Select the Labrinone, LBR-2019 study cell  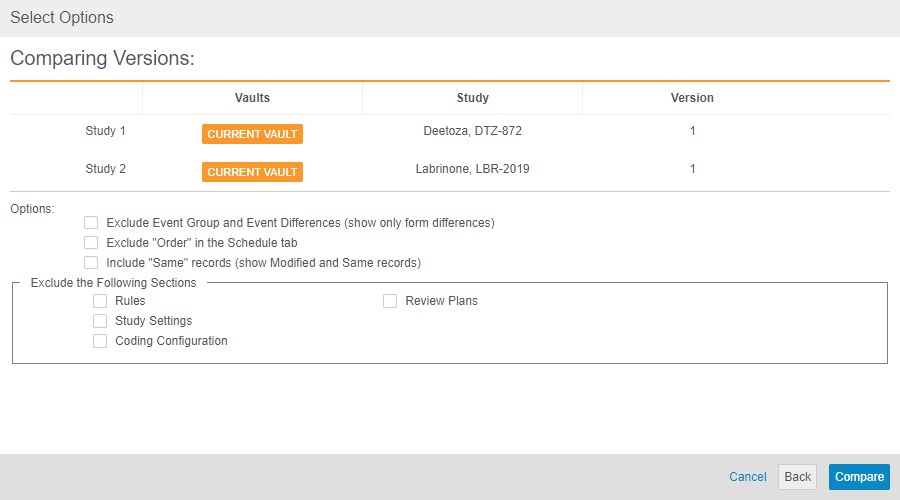click(x=472, y=169)
